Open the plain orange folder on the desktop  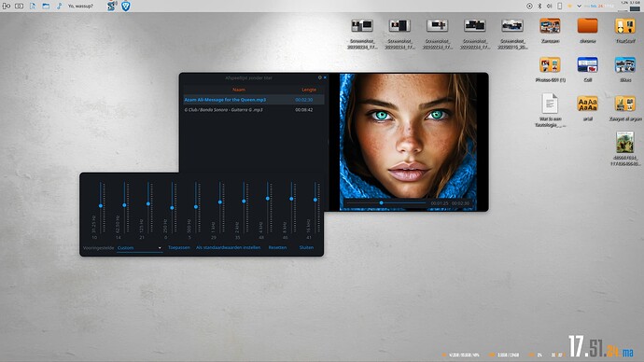(x=587, y=26)
